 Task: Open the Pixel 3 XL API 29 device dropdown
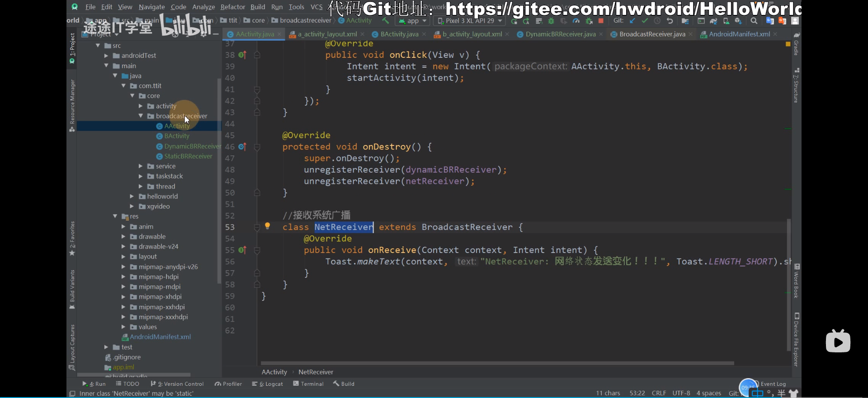point(470,21)
